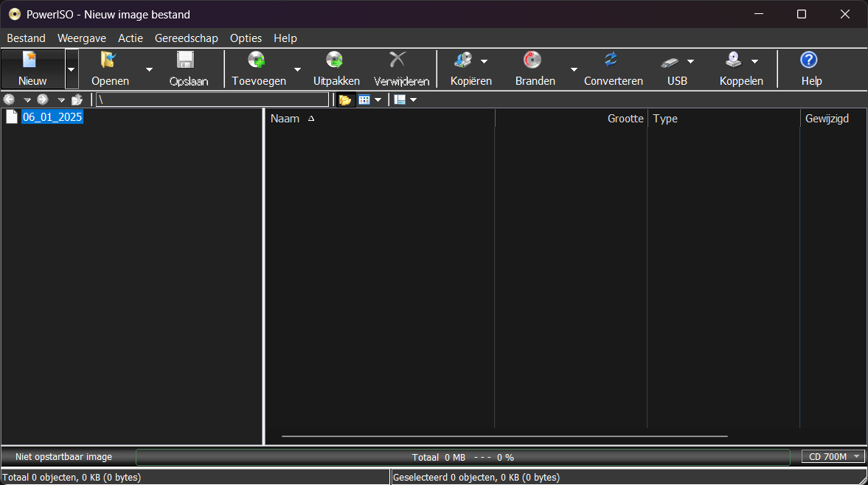
Task: Expand the view mode dropdown arrow
Action: point(378,100)
